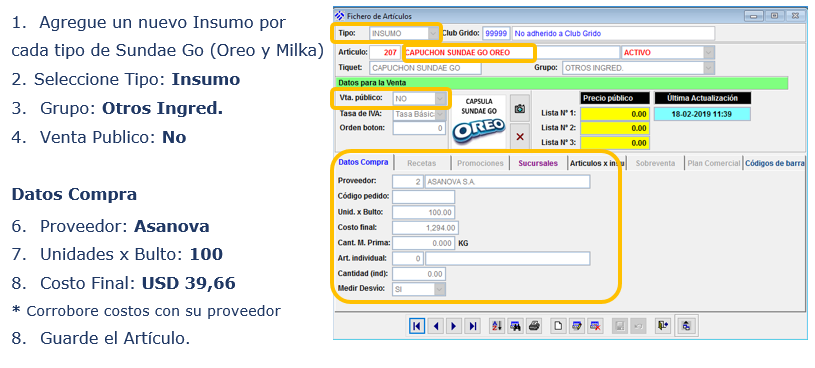
Task: Go to the first record
Action: (x=416, y=326)
